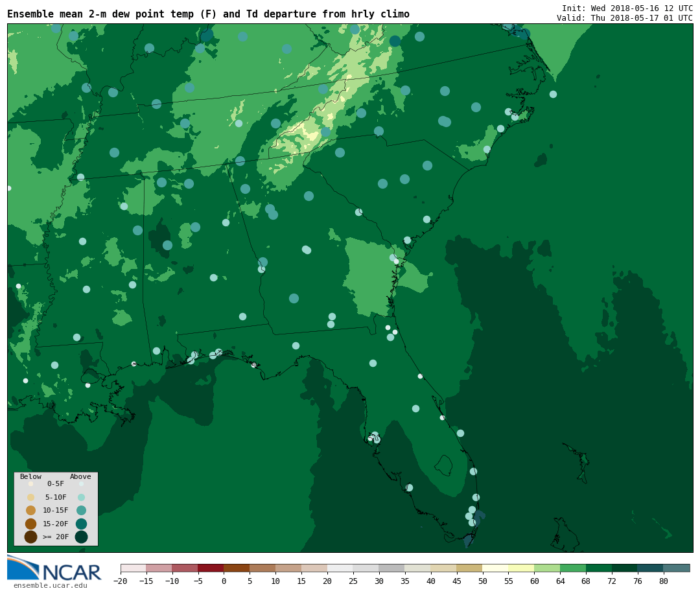
Task: Pick the dark green swatch between 68 and 72
Action: tap(599, 568)
